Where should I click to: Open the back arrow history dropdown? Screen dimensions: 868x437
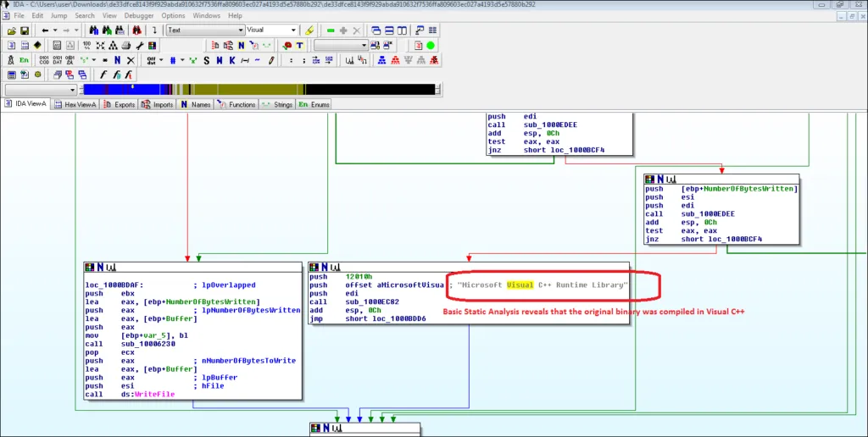tap(55, 30)
